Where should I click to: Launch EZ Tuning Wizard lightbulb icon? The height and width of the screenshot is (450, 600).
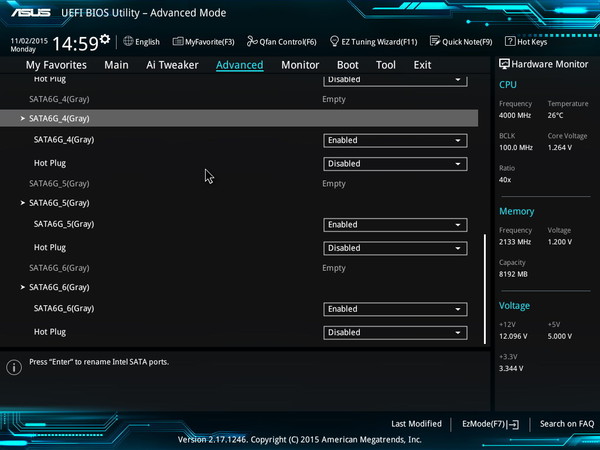[334, 41]
